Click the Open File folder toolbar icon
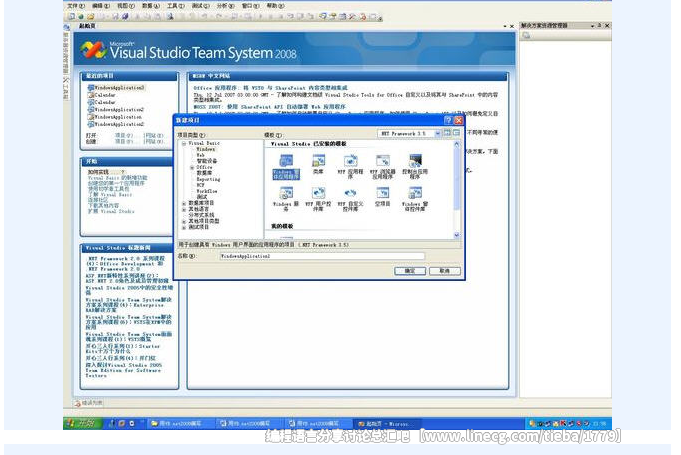The image size is (681, 455). coord(90,16)
